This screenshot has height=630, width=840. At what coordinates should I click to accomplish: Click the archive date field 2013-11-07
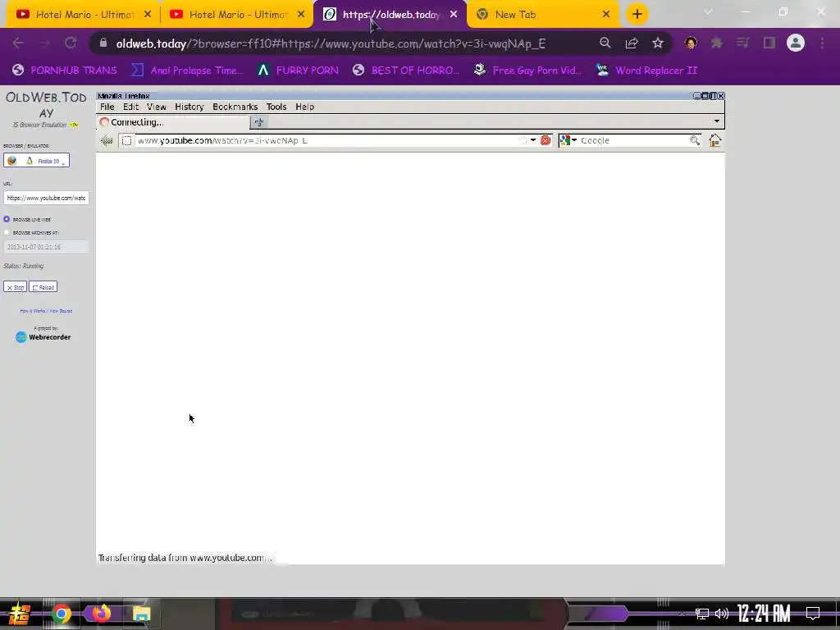[x=46, y=247]
